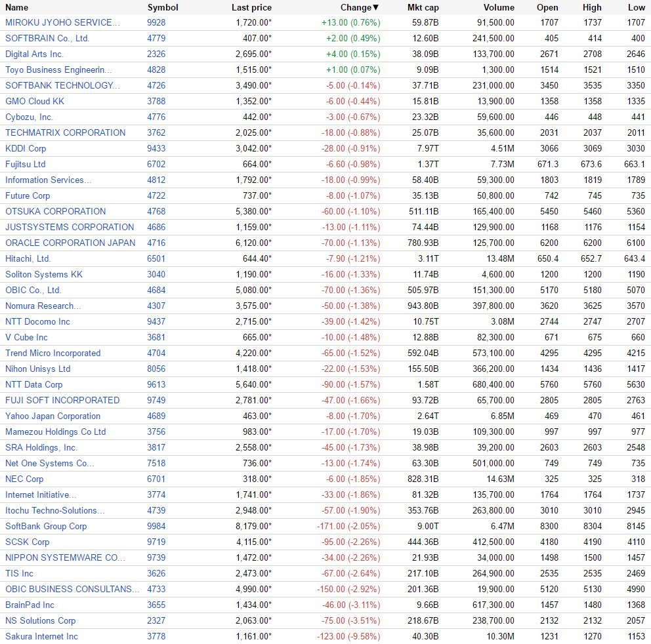The image size is (651, 644).
Task: Open JUSTSYSTEMS CORPORATION link
Action: [70, 228]
